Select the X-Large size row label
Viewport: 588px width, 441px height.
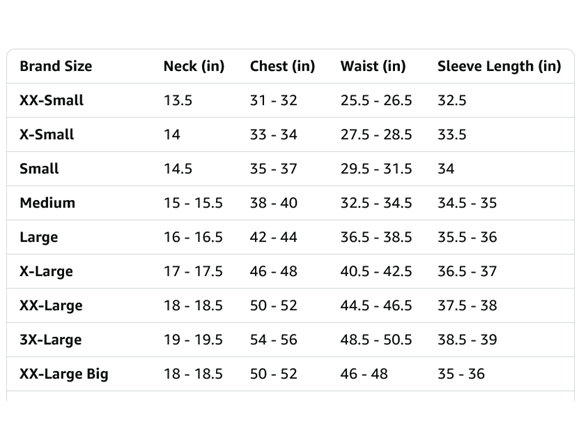click(x=46, y=272)
